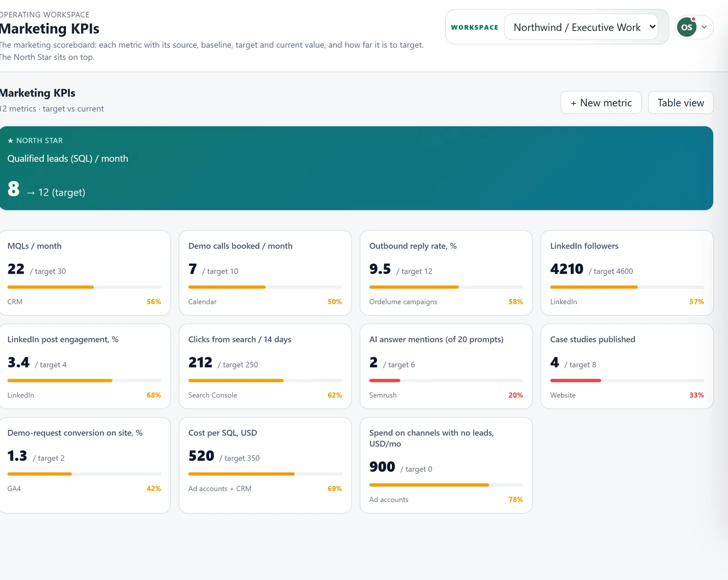This screenshot has height=580, width=728.
Task: Click the Ad accounts + CRM source label
Action: (220, 488)
